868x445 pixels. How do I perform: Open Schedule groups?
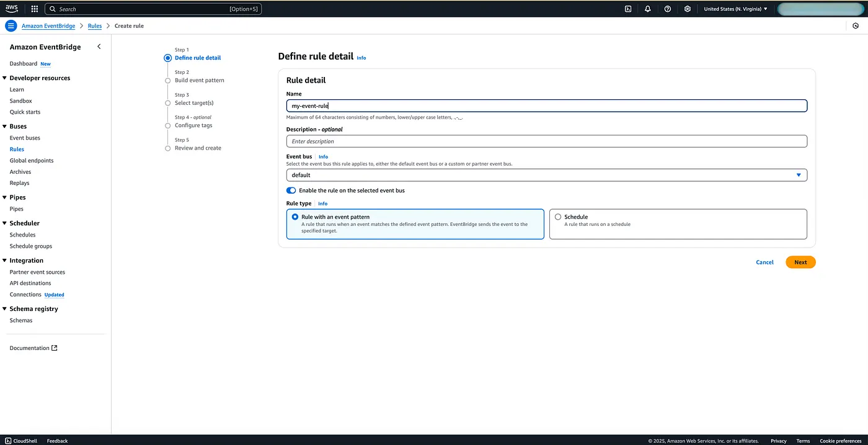click(30, 246)
